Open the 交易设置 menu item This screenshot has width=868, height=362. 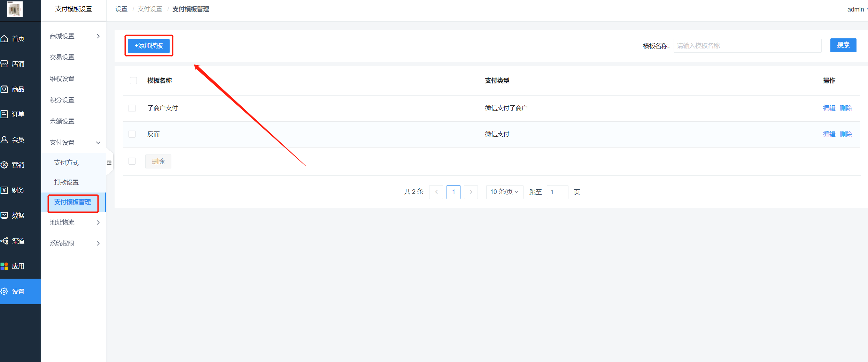click(x=62, y=57)
